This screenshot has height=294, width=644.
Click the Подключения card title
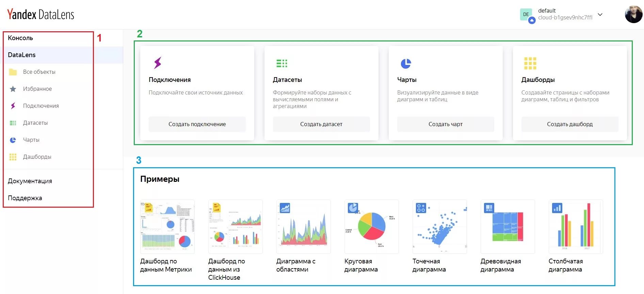pos(170,80)
